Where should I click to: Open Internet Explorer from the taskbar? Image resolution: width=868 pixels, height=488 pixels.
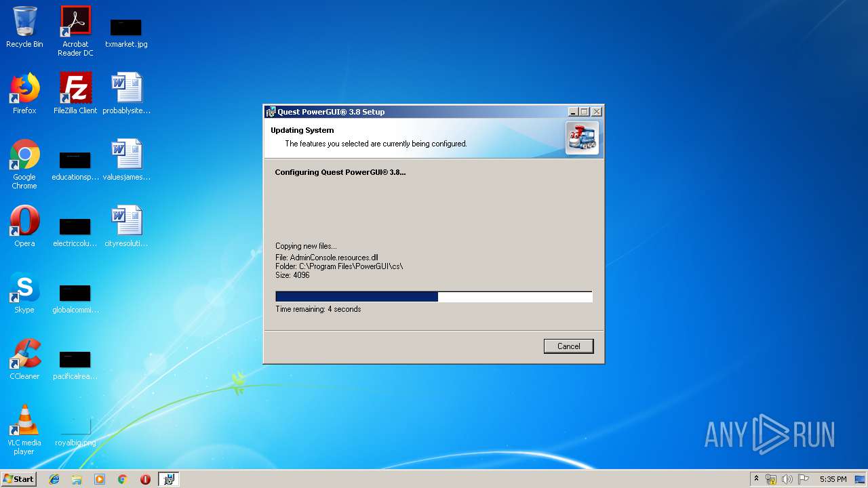54,479
